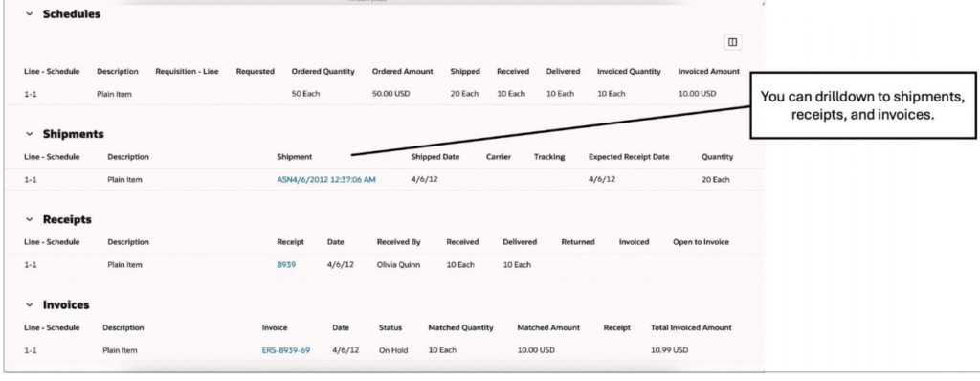Viewport: 980px width, 381px height.
Task: Click the Matched Quantity column header
Action: tap(460, 327)
